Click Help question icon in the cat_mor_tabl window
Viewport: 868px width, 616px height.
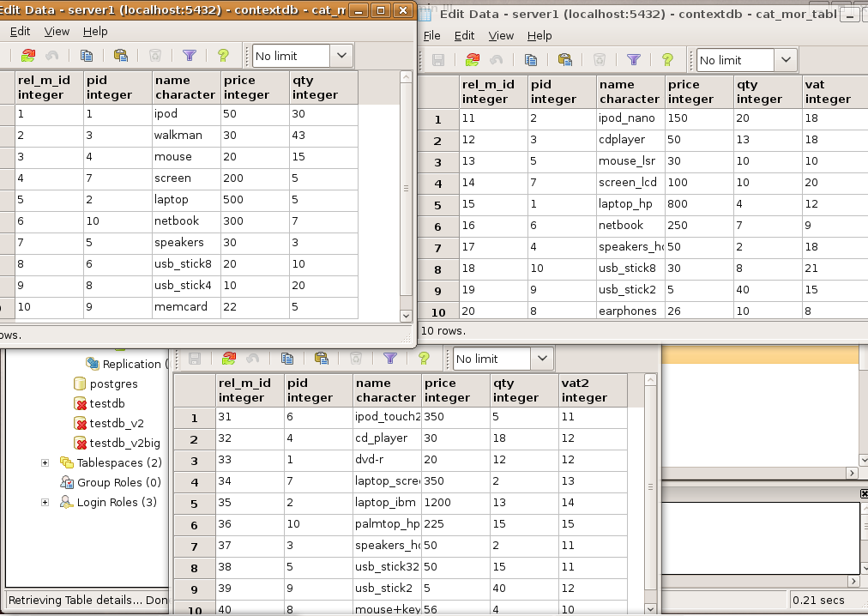click(x=667, y=60)
